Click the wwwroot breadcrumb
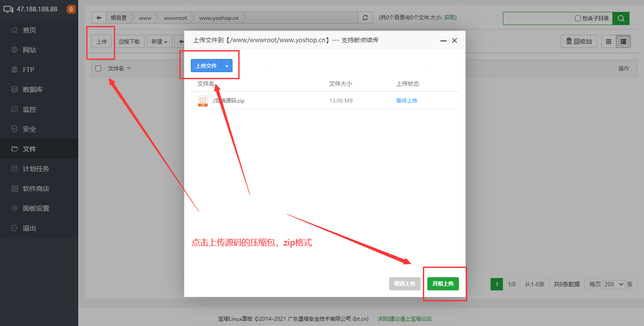This screenshot has height=326, width=644. point(175,18)
